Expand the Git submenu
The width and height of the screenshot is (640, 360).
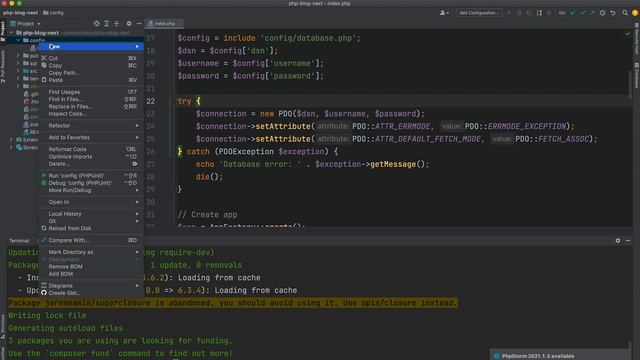91,221
